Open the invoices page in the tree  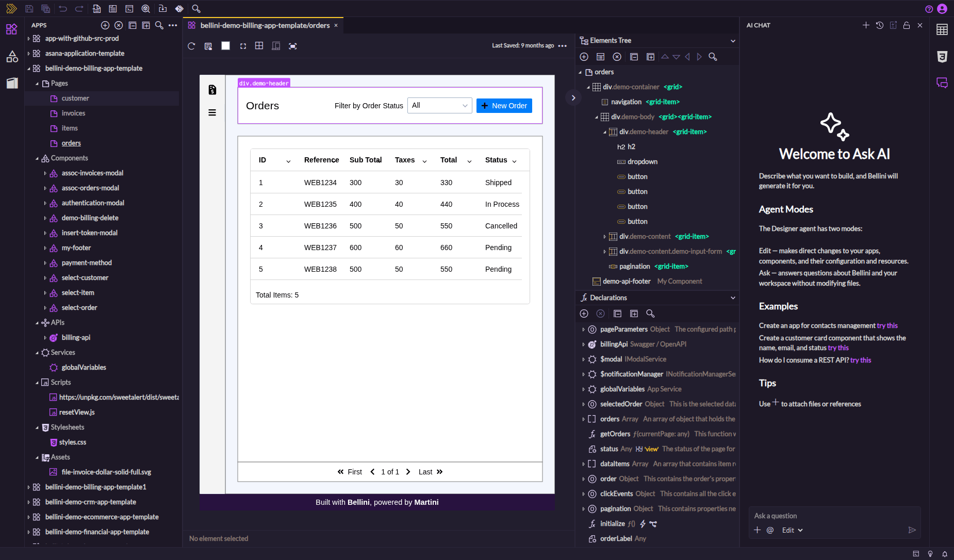[x=73, y=113]
